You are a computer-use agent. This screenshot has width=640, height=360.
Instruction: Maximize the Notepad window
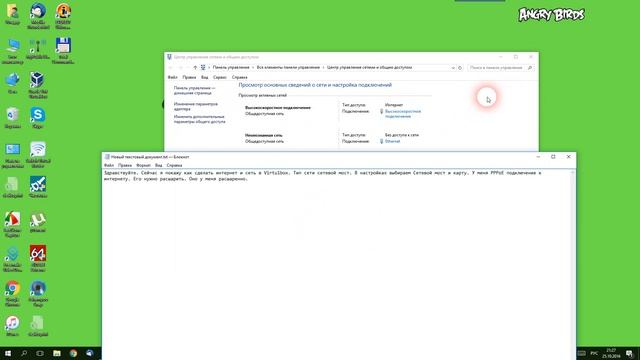coord(553,157)
